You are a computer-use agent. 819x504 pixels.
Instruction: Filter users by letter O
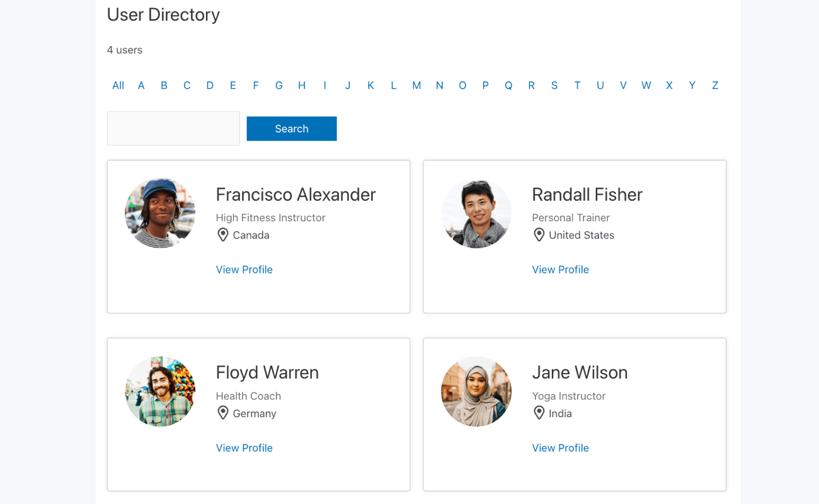(462, 86)
